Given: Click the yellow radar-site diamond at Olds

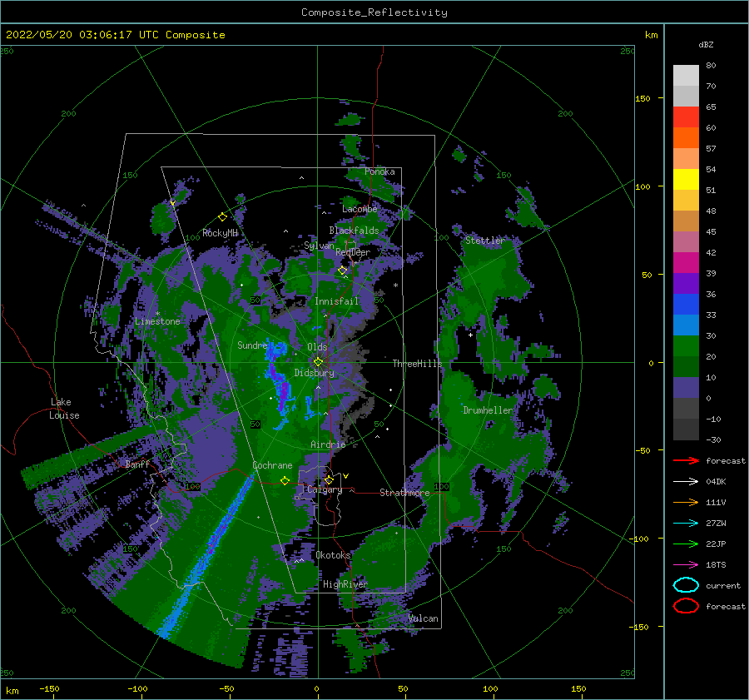Looking at the screenshot, I should [318, 362].
